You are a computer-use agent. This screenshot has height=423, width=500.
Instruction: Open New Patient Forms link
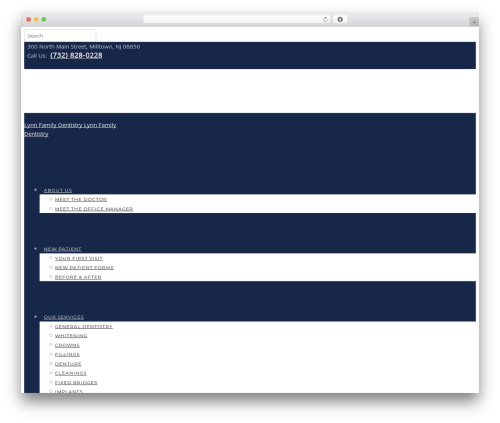84,268
